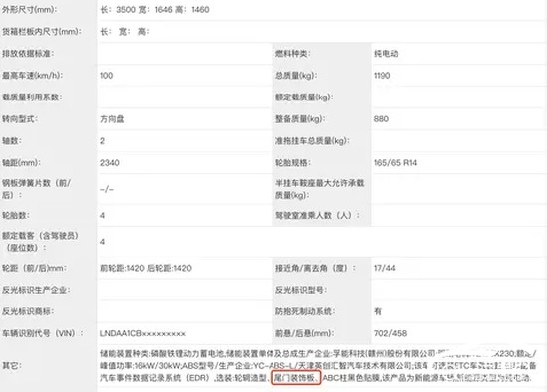Screen dimensions: 547x392
Task: Select the leaf spring value -/-
Action: [x=107, y=189]
